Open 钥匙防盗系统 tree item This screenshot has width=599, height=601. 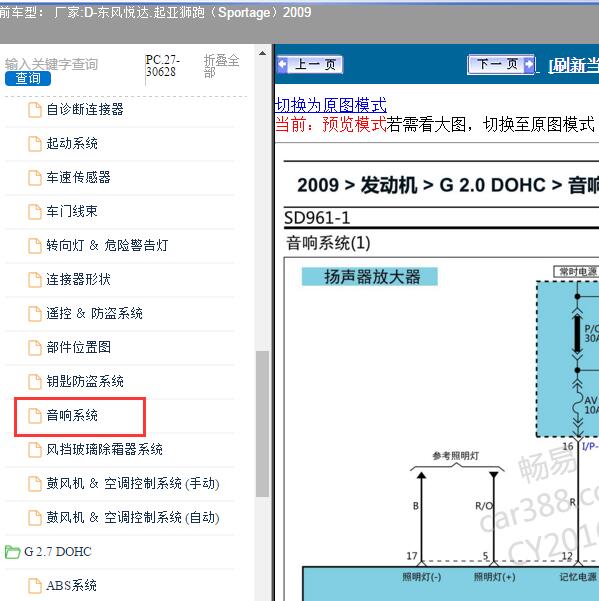point(85,381)
